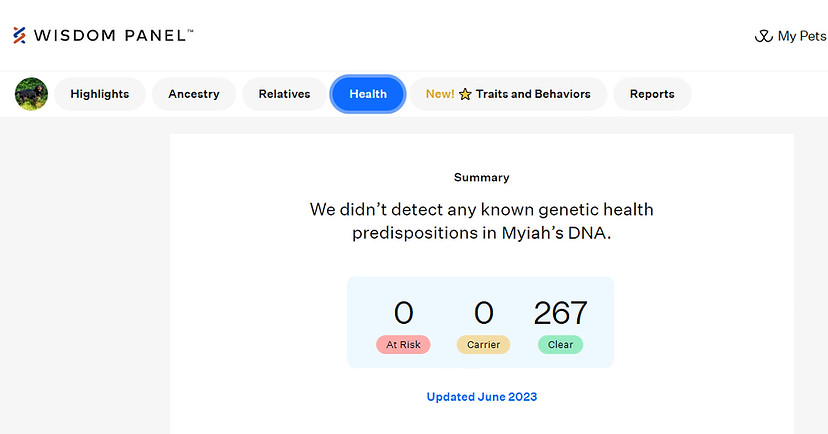Screen dimensions: 828x434
Task: Click the 267 clear results count
Action: click(x=560, y=313)
